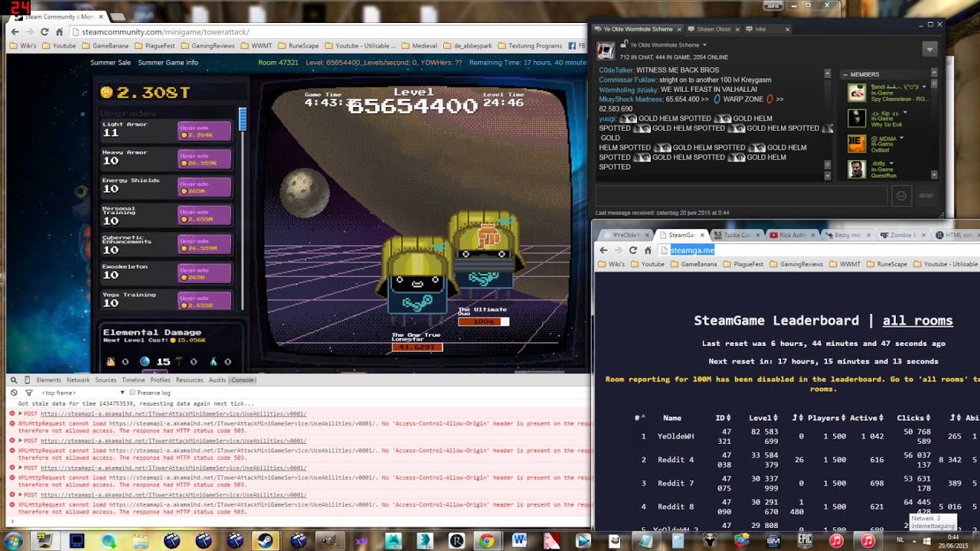Screen dimensions: 980x551
Task: Open the Wiki's bookmark folder in the game browser
Action: tap(23, 46)
